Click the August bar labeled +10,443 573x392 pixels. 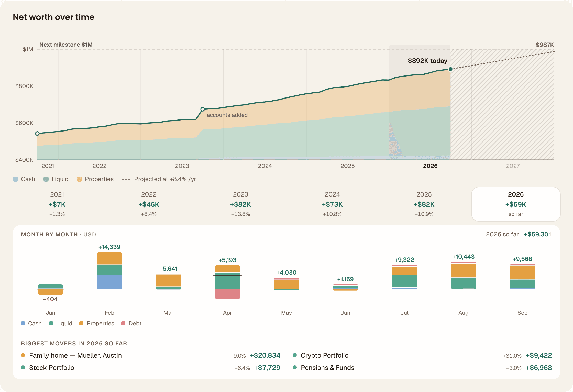pos(464,275)
